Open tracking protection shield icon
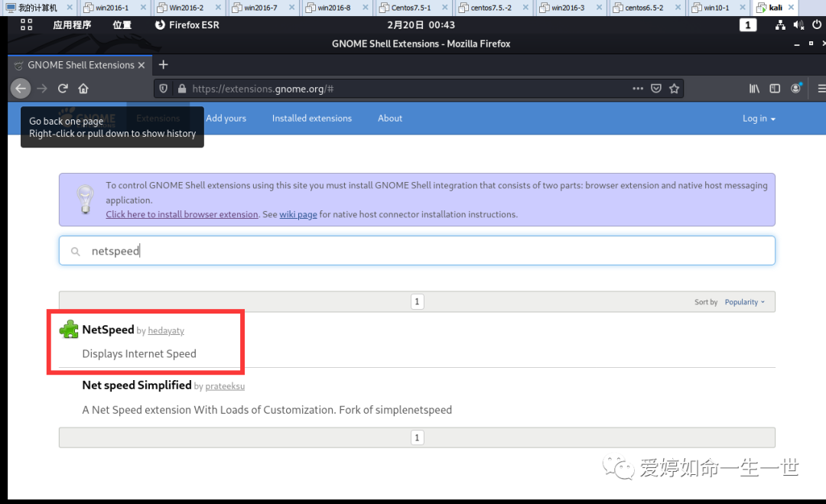 tap(164, 89)
